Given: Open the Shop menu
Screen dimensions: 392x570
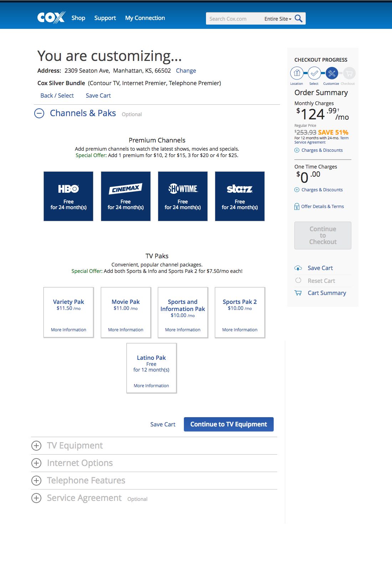Looking at the screenshot, I should [x=78, y=18].
